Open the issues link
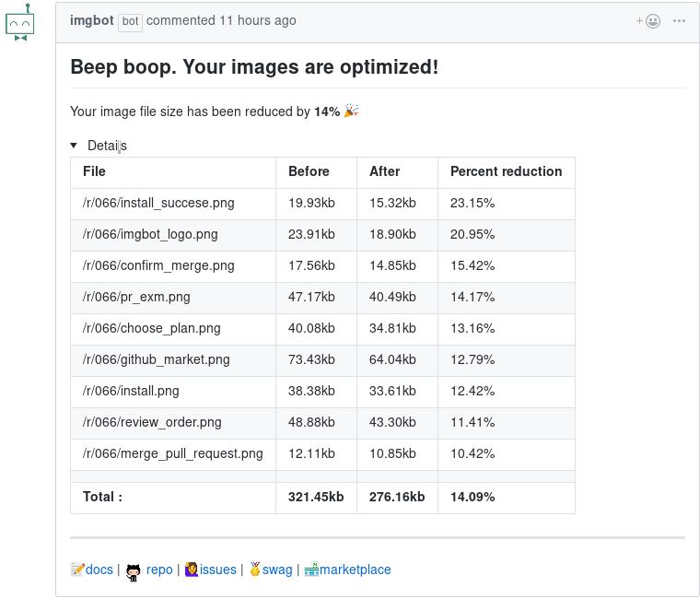Viewport: 700px width, 599px height. point(218,570)
